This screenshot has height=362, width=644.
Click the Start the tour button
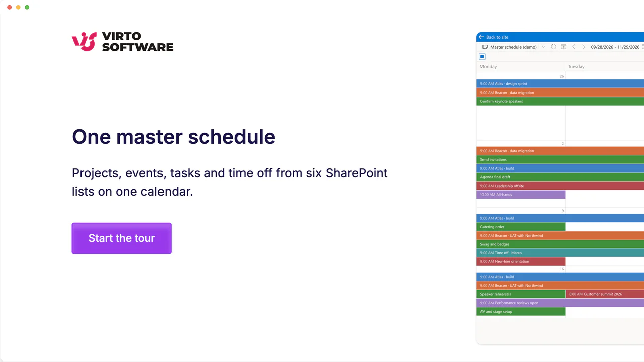(122, 238)
